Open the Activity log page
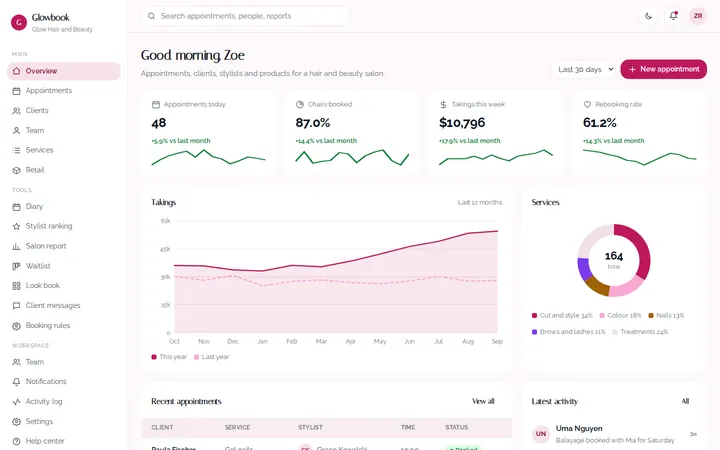This screenshot has width=720, height=450. (63, 402)
